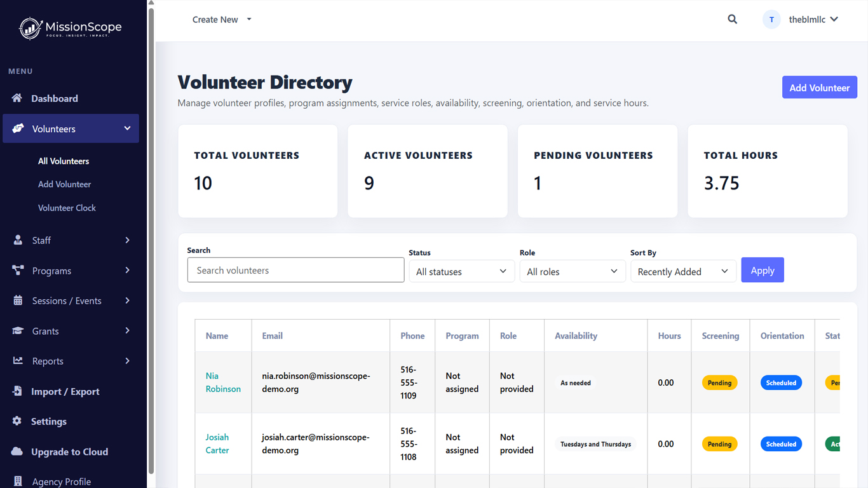Viewport: 868px width, 488px height.
Task: Click the Search volunteers input field
Action: tap(295, 270)
